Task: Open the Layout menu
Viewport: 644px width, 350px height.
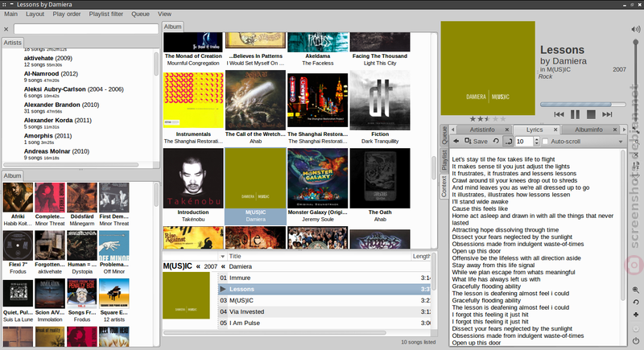Action: (x=35, y=14)
